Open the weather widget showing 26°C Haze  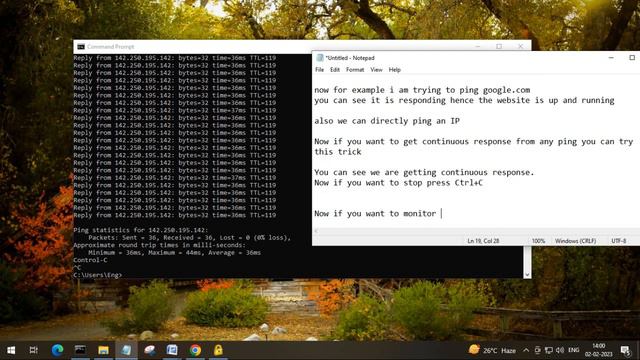pyautogui.click(x=492, y=350)
